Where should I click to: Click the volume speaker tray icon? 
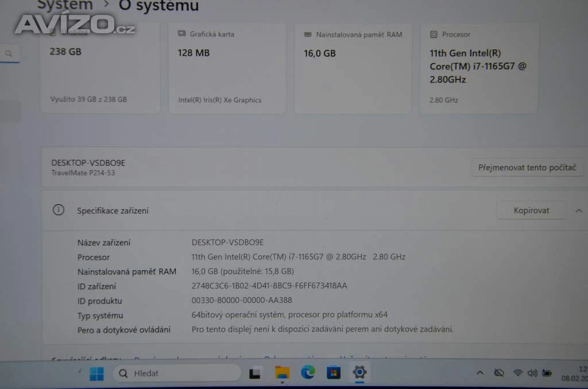tap(532, 374)
